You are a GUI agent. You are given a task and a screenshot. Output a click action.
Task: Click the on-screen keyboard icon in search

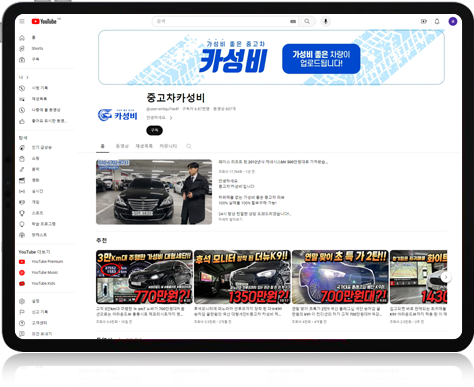[293, 21]
